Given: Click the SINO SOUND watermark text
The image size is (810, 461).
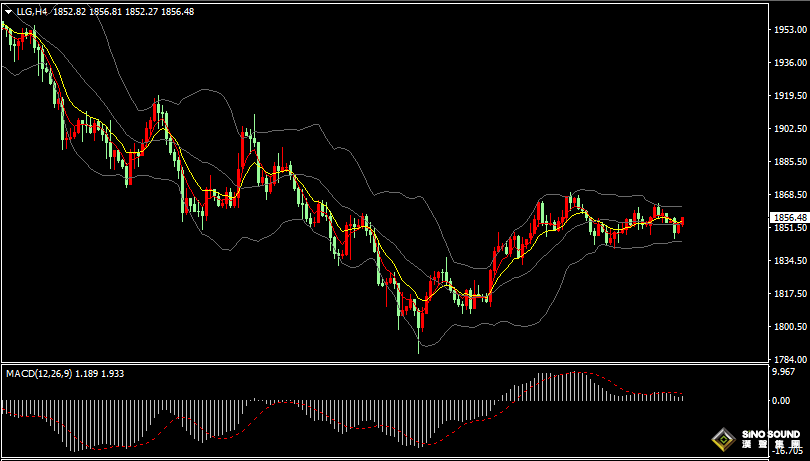Looking at the screenshot, I should [x=770, y=435].
